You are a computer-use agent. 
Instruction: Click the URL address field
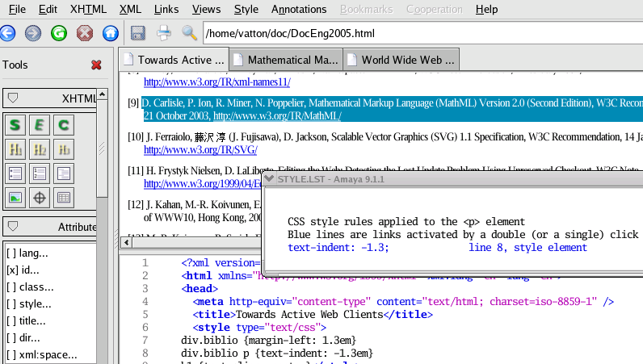tap(422, 33)
